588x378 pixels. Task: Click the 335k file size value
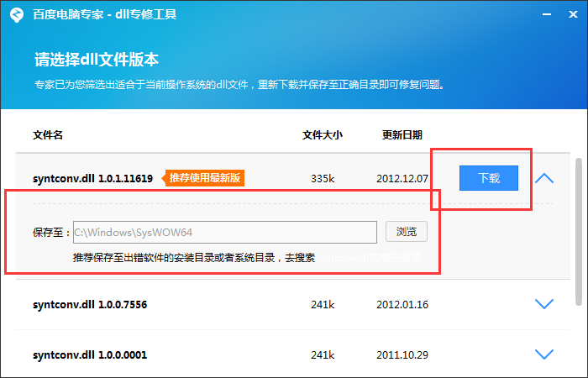[323, 178]
